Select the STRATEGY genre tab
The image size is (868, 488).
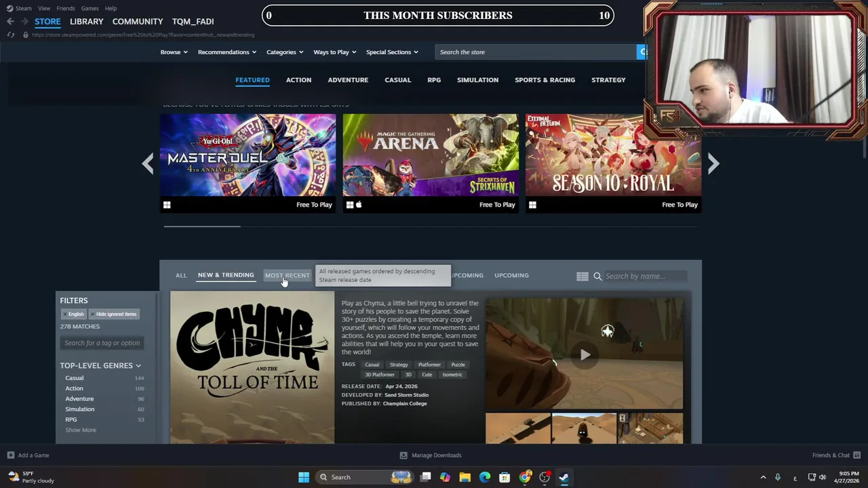[608, 80]
